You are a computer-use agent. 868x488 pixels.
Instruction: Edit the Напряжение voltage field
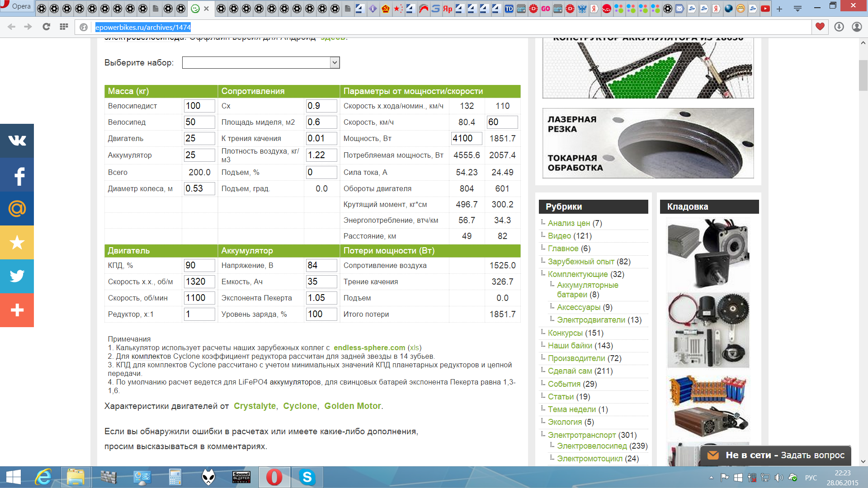(x=321, y=265)
